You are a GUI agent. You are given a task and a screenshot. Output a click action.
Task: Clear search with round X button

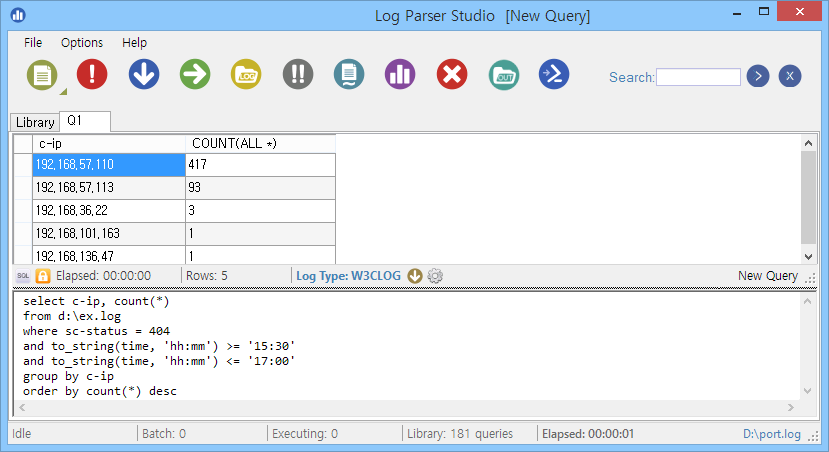pos(790,77)
